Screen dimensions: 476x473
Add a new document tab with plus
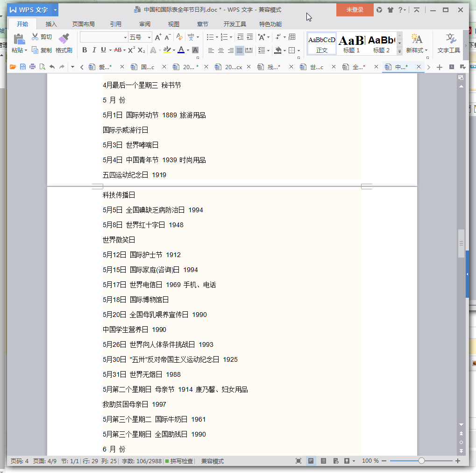click(439, 67)
